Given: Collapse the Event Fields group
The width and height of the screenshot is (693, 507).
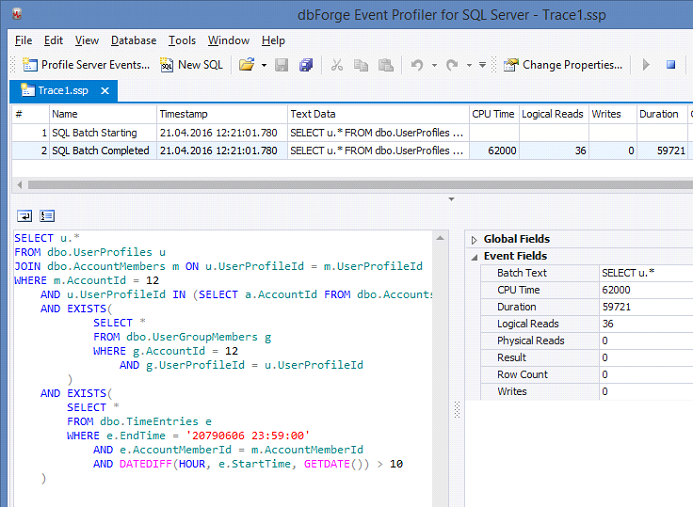Looking at the screenshot, I should (474, 257).
